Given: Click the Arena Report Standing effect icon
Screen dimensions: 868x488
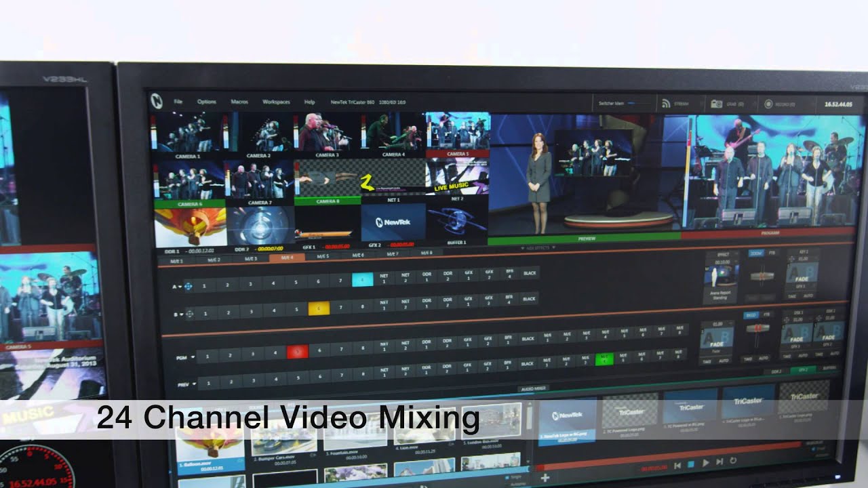Looking at the screenshot, I should tap(721, 278).
